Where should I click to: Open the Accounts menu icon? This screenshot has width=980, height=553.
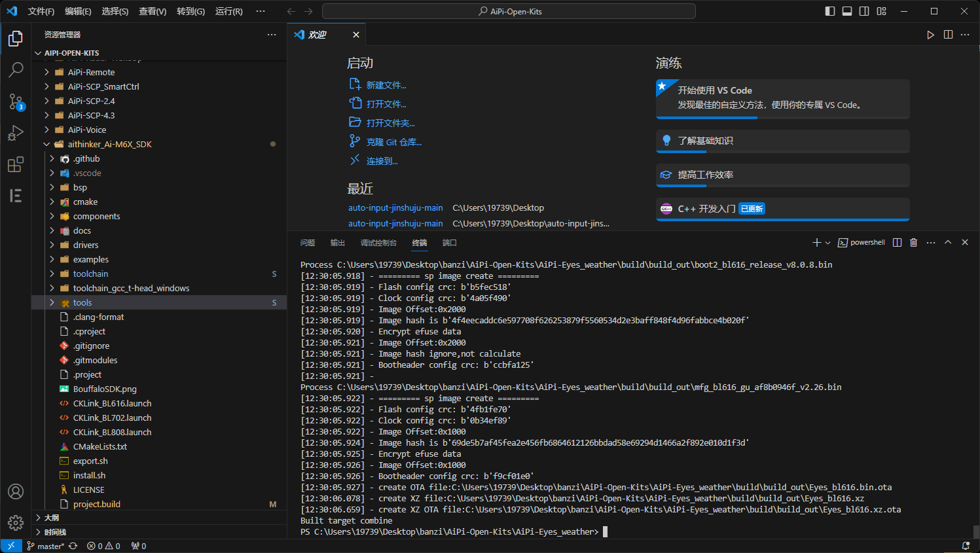(x=16, y=491)
